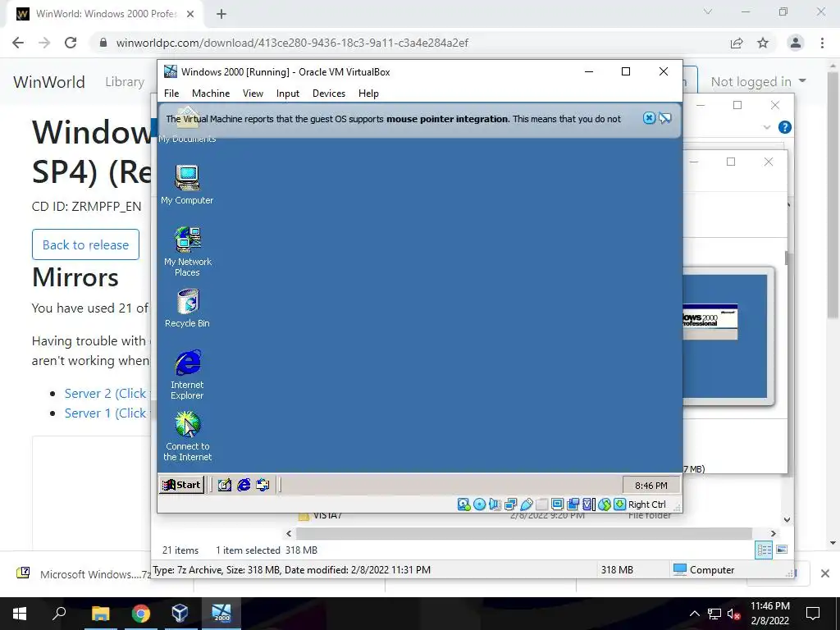Viewport: 840px width, 630px height.
Task: Select the Connect to the Internet icon
Action: click(188, 436)
